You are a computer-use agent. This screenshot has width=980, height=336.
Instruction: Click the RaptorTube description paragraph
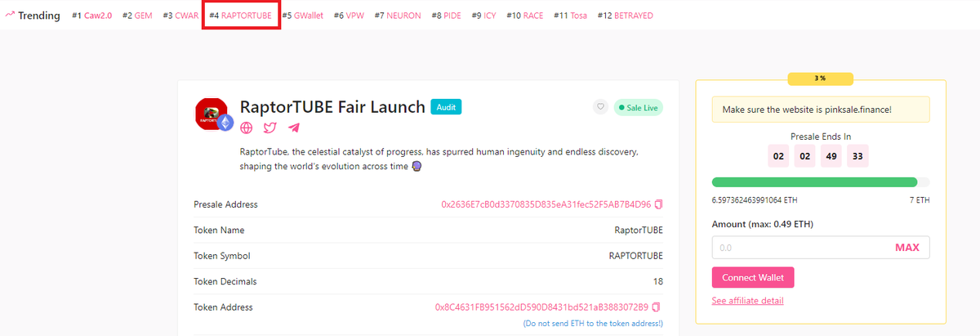(x=439, y=159)
